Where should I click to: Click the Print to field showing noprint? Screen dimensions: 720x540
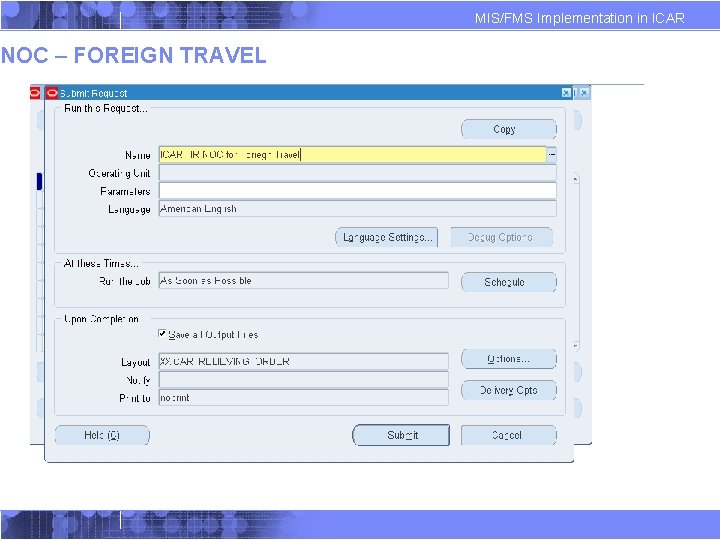304,398
